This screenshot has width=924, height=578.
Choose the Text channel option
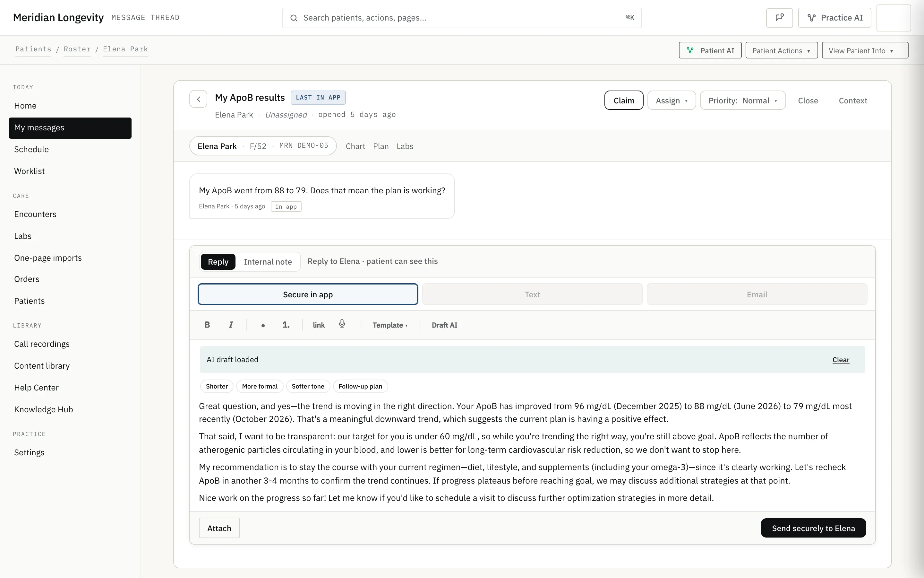532,294
